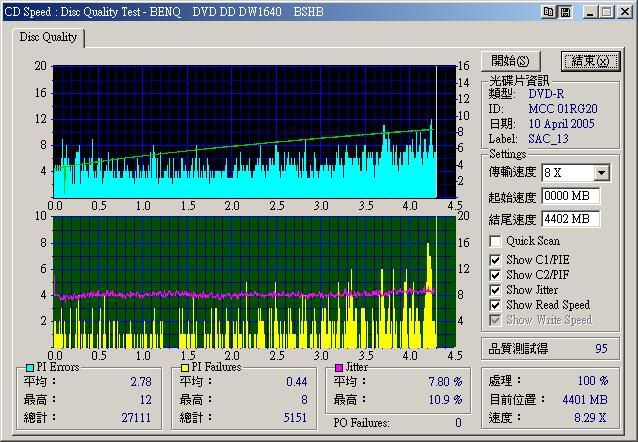Click the 結束(X) exit button

[590, 61]
